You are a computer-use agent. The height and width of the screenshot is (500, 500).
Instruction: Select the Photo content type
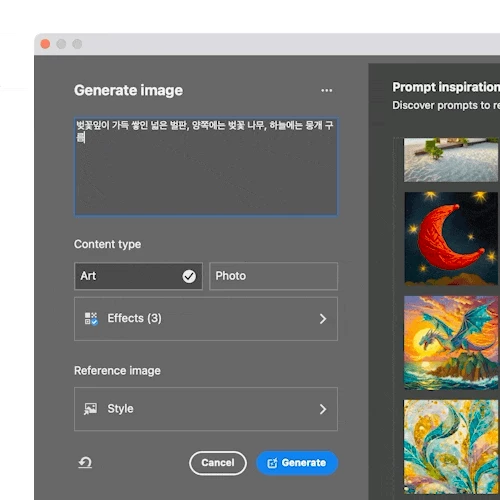click(x=273, y=276)
